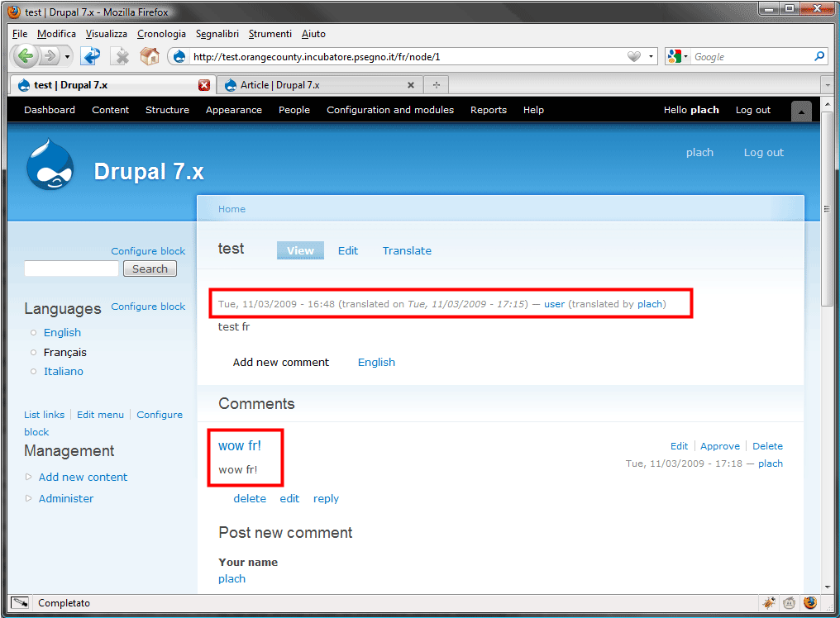The height and width of the screenshot is (618, 840).
Task: Click the monkey-face icon in status bar
Action: 789,603
